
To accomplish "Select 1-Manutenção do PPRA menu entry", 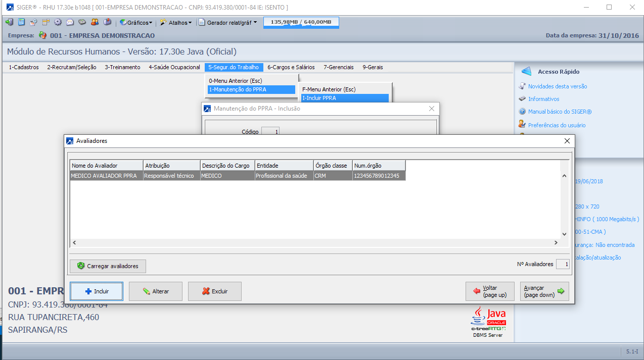I will coord(251,89).
